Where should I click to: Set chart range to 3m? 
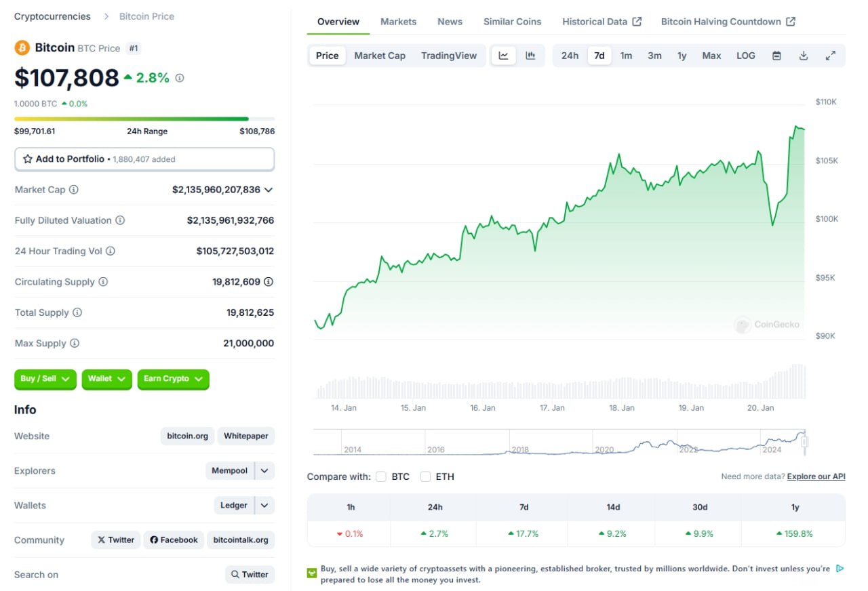(x=654, y=56)
